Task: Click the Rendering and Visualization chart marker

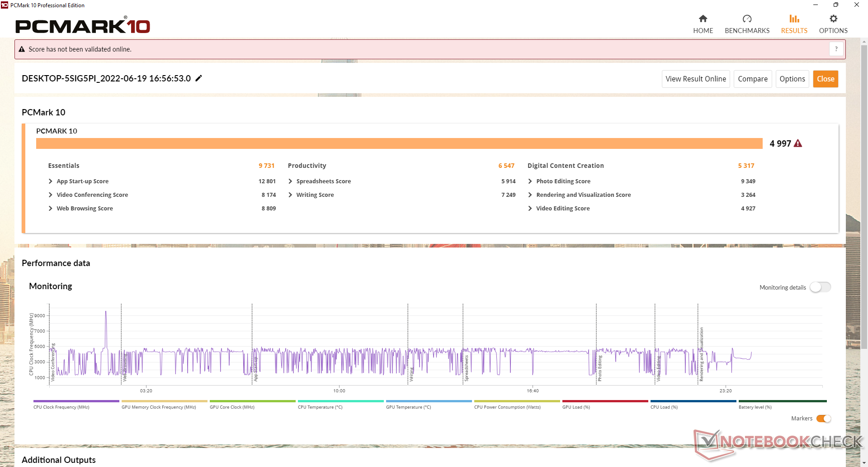Action: coord(702,354)
